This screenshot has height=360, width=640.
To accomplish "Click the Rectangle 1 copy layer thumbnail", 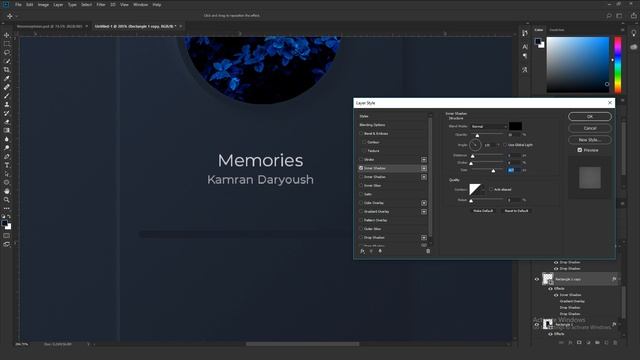I will [547, 279].
